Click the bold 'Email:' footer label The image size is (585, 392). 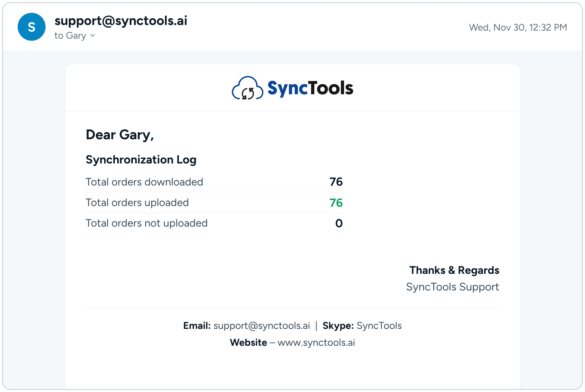[x=197, y=326]
